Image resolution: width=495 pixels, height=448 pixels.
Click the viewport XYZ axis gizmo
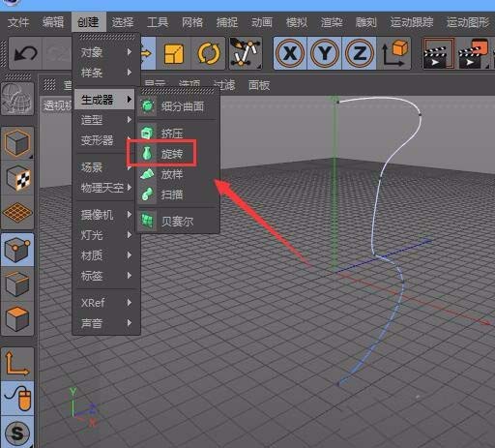coord(82,407)
